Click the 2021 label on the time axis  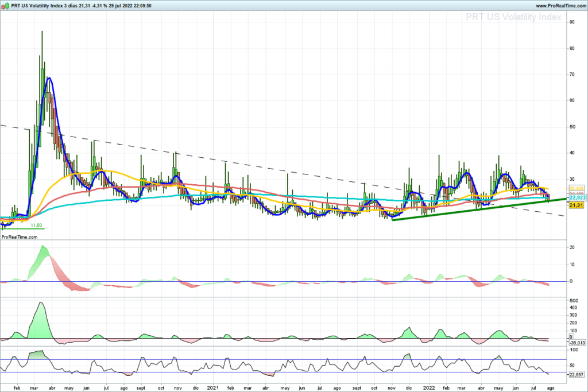click(213, 388)
